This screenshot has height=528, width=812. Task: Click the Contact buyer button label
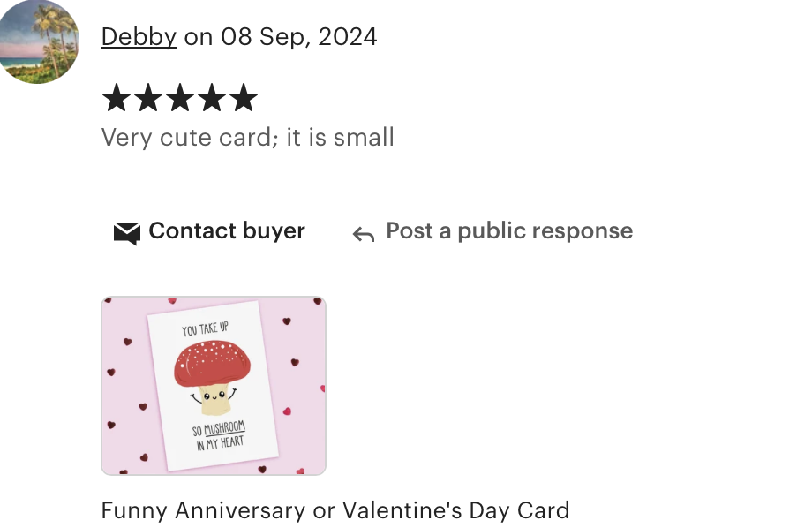(227, 231)
